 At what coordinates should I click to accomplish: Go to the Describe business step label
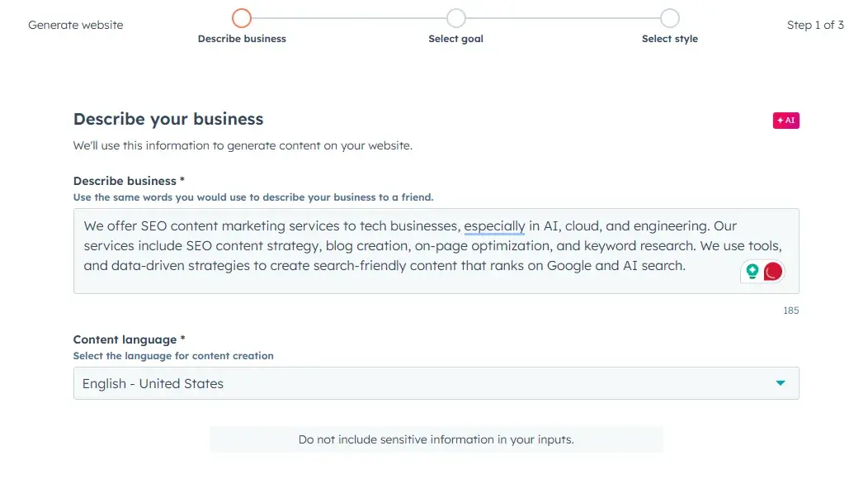pos(242,39)
